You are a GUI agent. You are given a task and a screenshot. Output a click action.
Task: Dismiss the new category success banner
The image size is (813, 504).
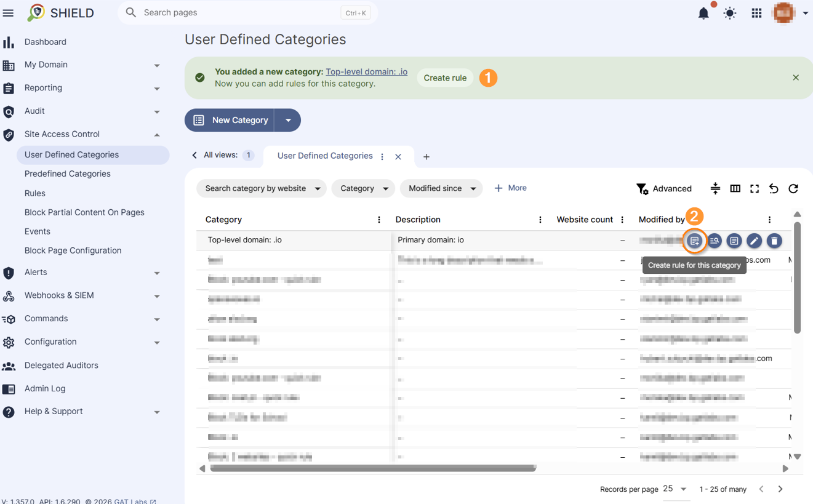point(796,78)
